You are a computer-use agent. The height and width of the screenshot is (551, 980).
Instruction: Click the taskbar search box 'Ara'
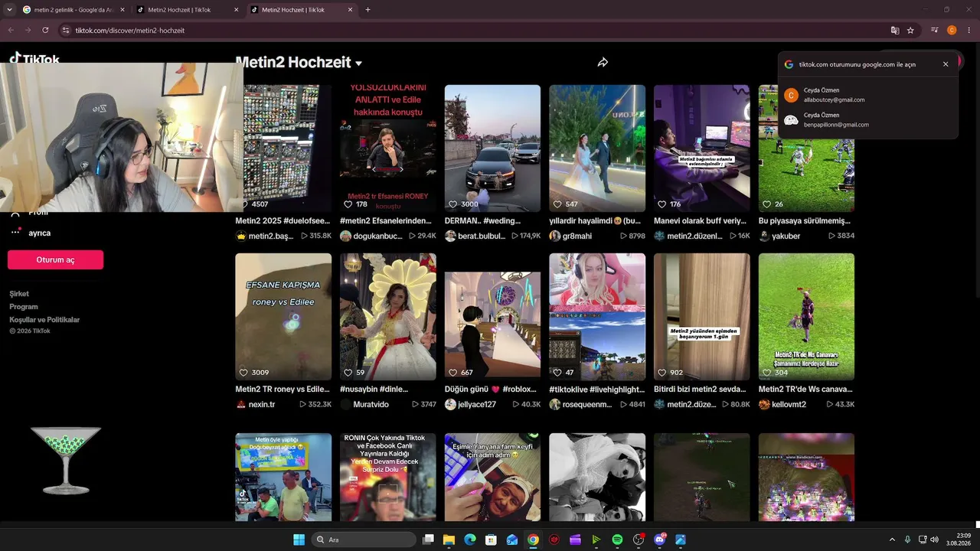pos(364,540)
